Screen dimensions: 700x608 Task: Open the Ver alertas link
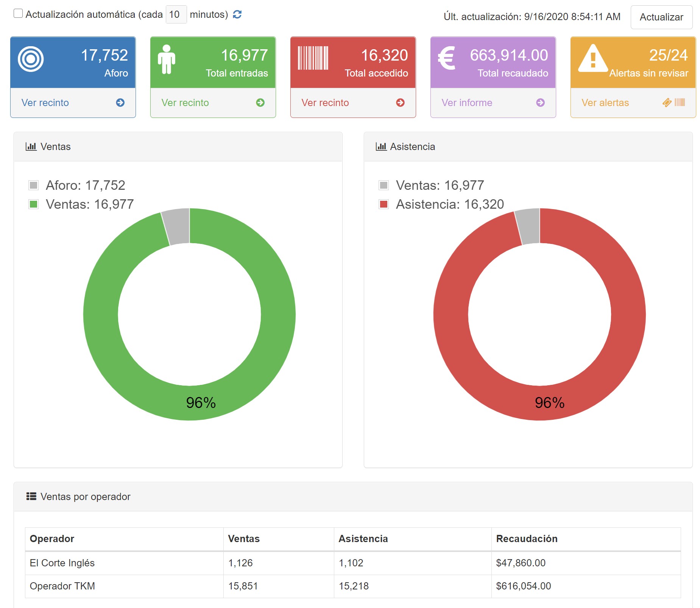(x=605, y=103)
